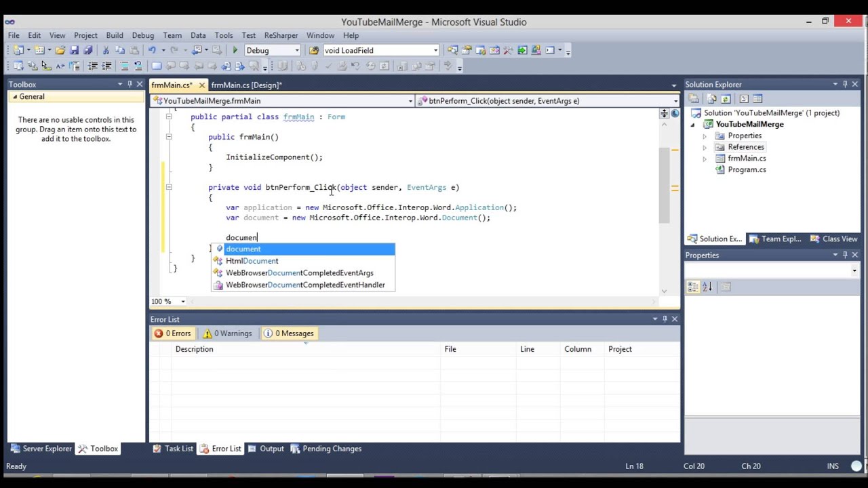
Task: Open the btnPerform_Click member dropdown
Action: click(675, 101)
